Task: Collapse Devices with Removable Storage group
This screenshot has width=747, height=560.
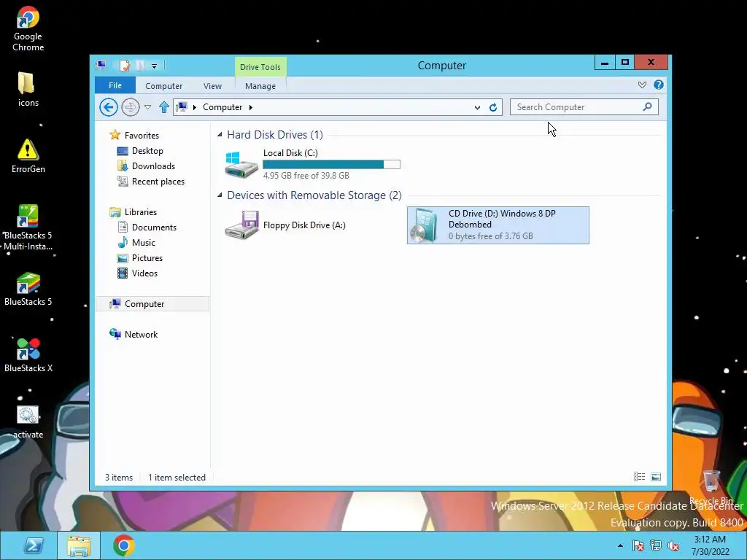Action: point(220,195)
